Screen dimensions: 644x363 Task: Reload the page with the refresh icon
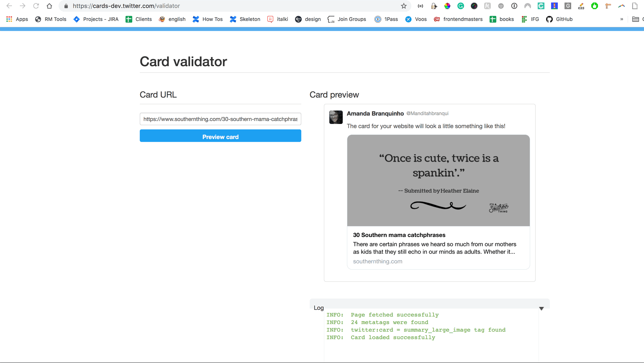point(36,6)
